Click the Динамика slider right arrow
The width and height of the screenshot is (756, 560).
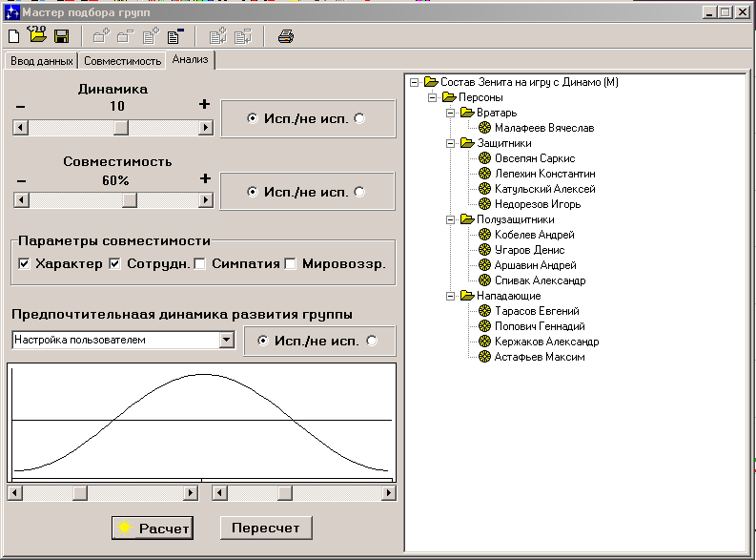coord(206,127)
